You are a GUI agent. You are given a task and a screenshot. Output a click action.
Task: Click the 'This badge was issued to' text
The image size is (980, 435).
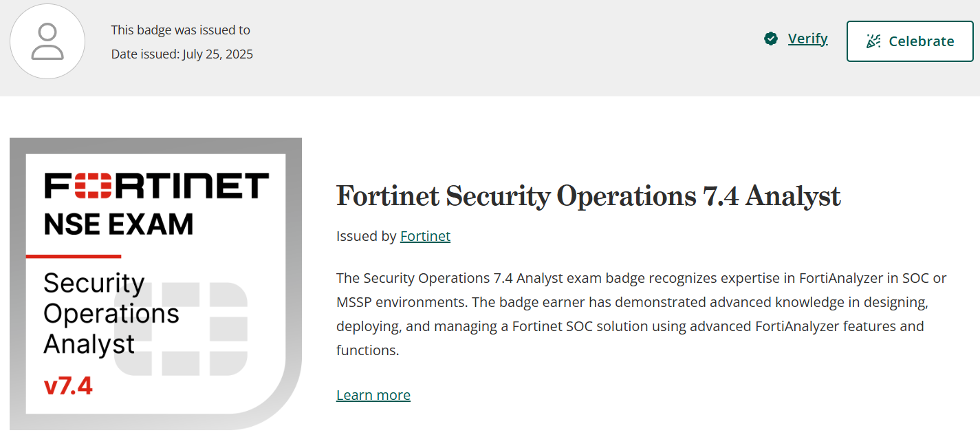click(x=181, y=30)
